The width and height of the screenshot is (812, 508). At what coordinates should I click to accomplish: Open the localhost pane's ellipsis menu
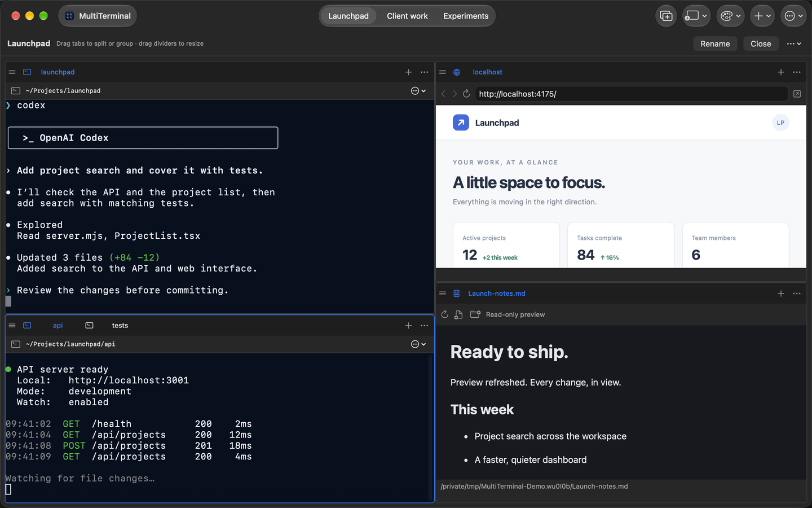(x=797, y=72)
